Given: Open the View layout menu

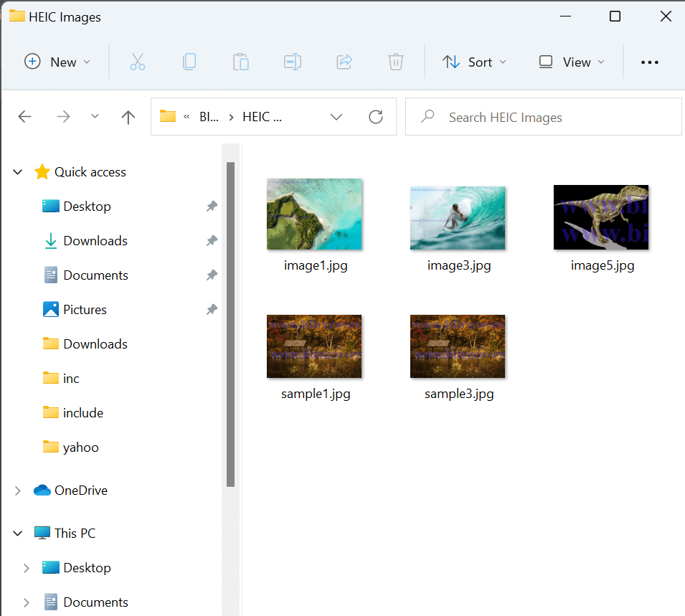Looking at the screenshot, I should tap(572, 62).
